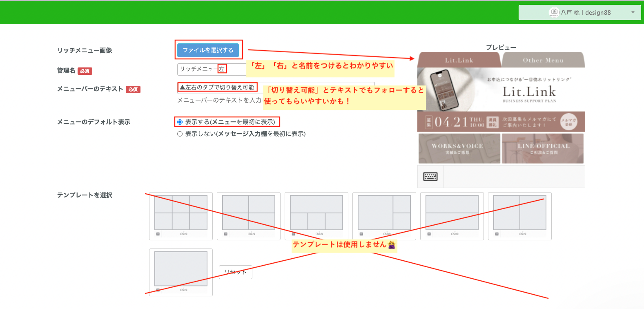Viewport: 644px width, 309px height.
Task: Click the 04.21 THU announcement strip
Action: pyautogui.click(x=501, y=122)
